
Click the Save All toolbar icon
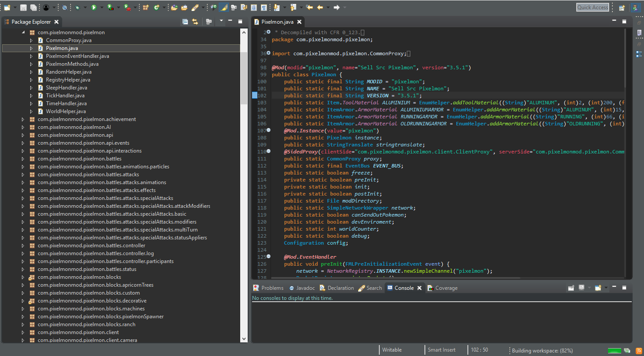coord(33,7)
